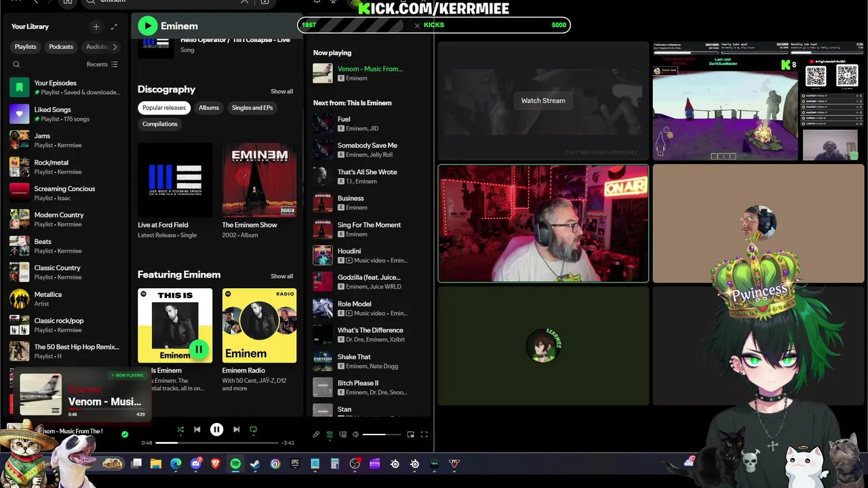Screen dimensions: 868x488
Task: Play Fuel from the queue
Action: click(x=370, y=123)
